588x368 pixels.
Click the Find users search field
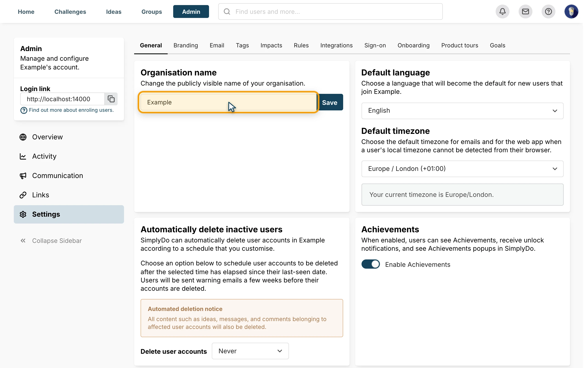coord(330,11)
